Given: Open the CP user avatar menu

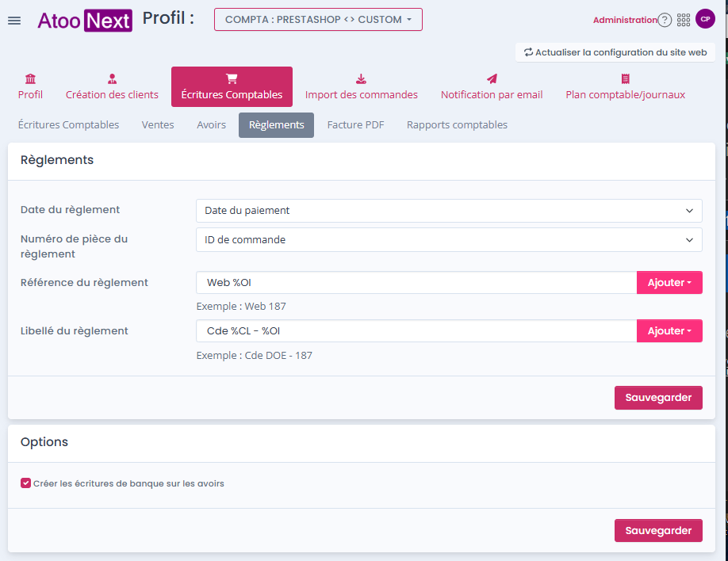Looking at the screenshot, I should [705, 19].
